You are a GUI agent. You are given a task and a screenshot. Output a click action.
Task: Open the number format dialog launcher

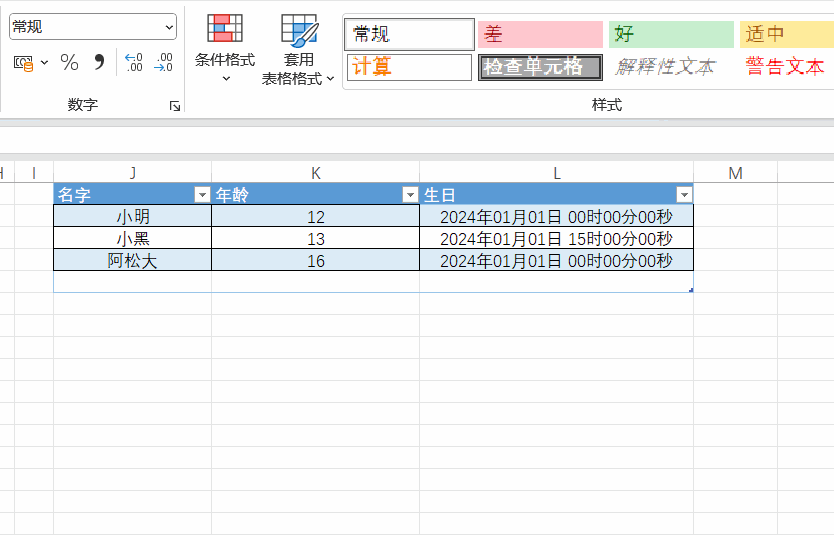[x=175, y=105]
